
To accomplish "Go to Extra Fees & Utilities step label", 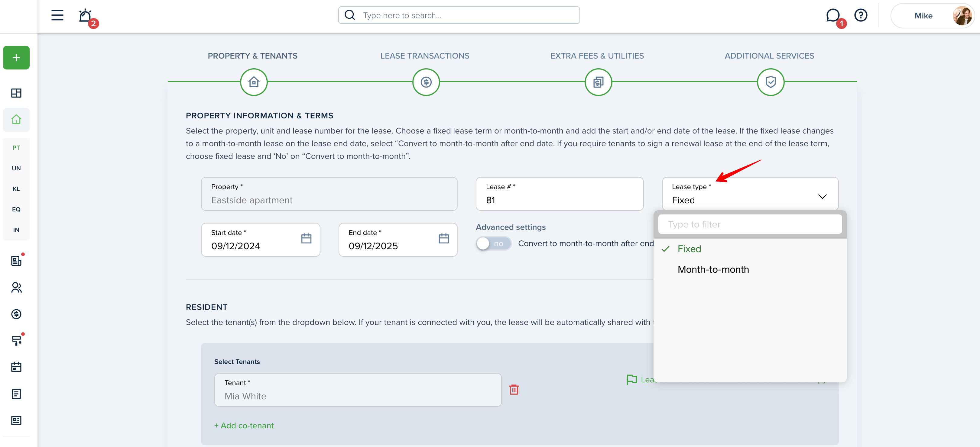I will pos(597,56).
